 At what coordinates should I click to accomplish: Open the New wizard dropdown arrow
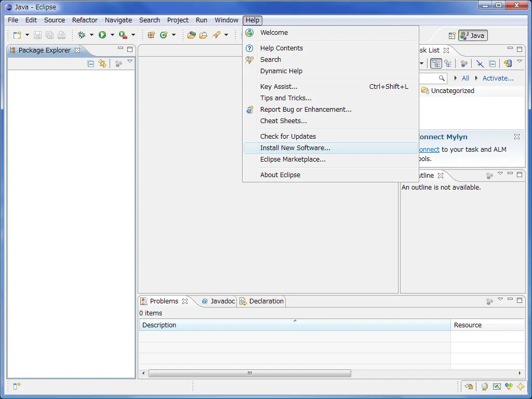[27, 35]
